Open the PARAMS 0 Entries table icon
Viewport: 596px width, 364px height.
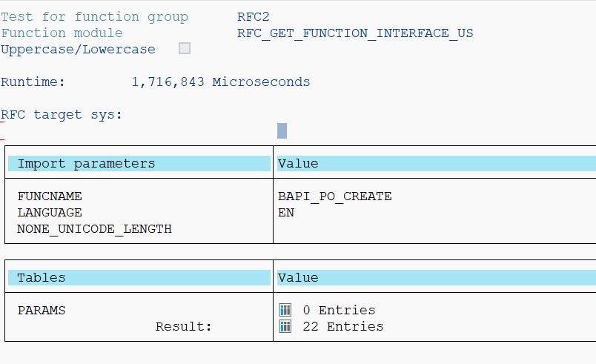click(285, 310)
